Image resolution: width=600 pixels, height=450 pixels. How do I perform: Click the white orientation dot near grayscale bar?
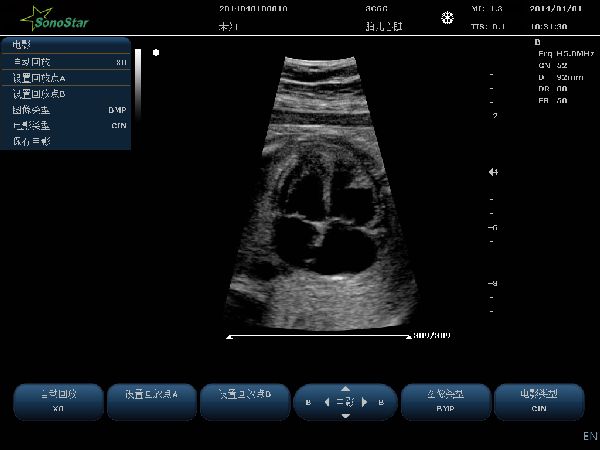pos(155,51)
